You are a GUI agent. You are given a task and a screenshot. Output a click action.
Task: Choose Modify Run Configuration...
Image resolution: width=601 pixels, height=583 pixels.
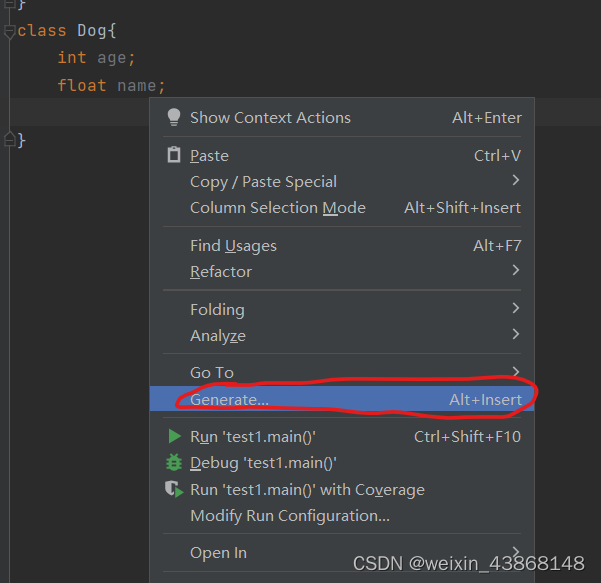point(342,516)
